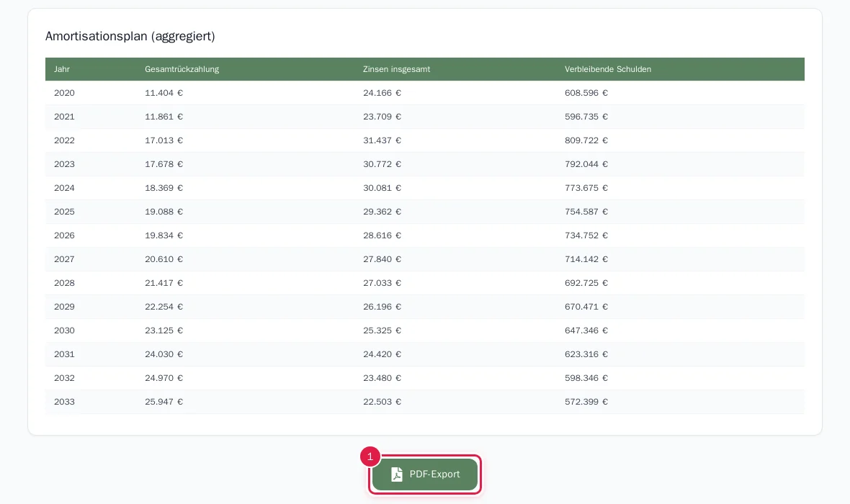850x504 pixels.
Task: Select year cell 2030
Action: pos(65,330)
